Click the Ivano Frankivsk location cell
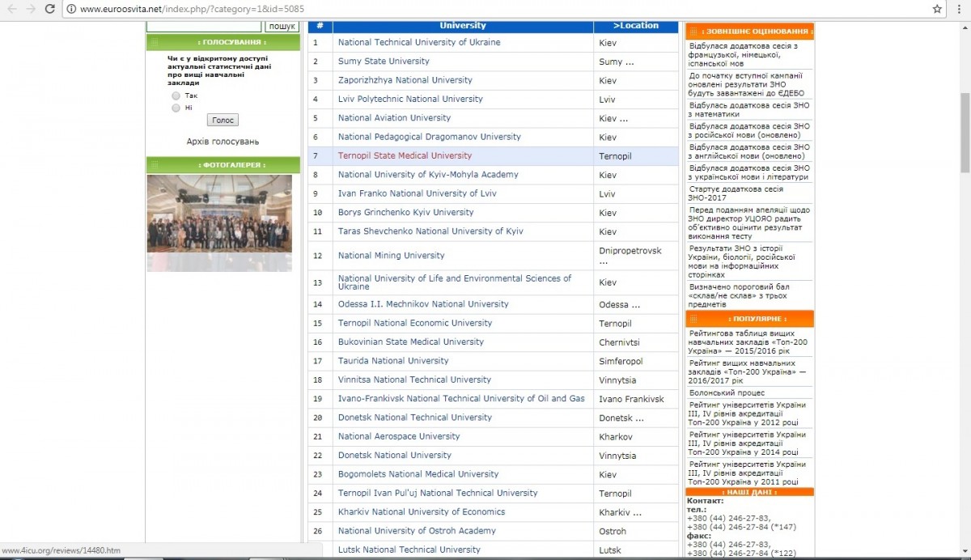This screenshot has height=560, width=971. coord(636,399)
